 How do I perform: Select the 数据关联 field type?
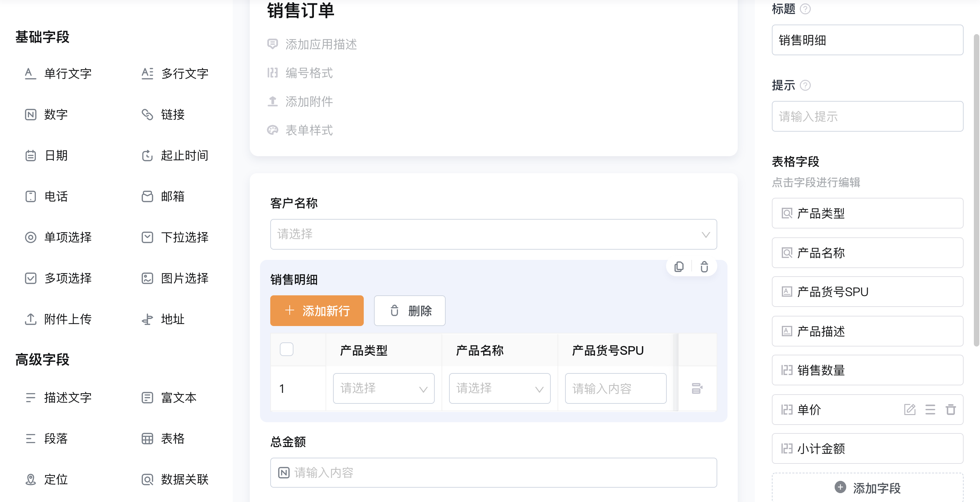coord(175,479)
